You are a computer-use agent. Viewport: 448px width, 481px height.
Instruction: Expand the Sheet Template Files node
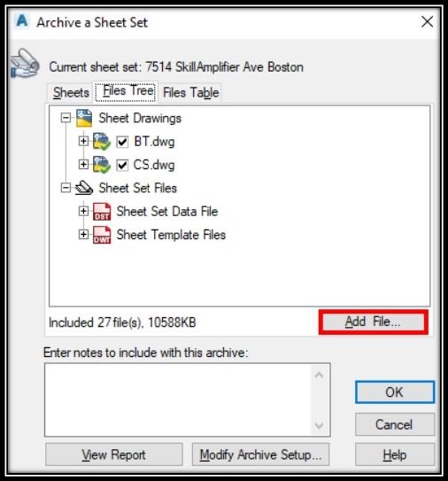[83, 235]
